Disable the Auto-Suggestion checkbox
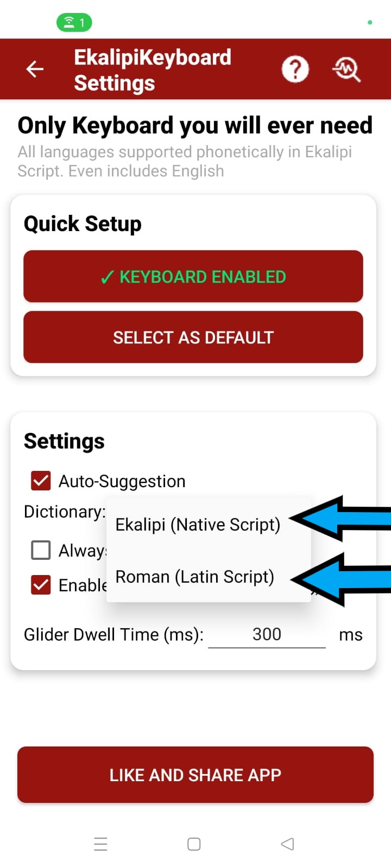Image resolution: width=391 pixels, height=868 pixels. (41, 481)
